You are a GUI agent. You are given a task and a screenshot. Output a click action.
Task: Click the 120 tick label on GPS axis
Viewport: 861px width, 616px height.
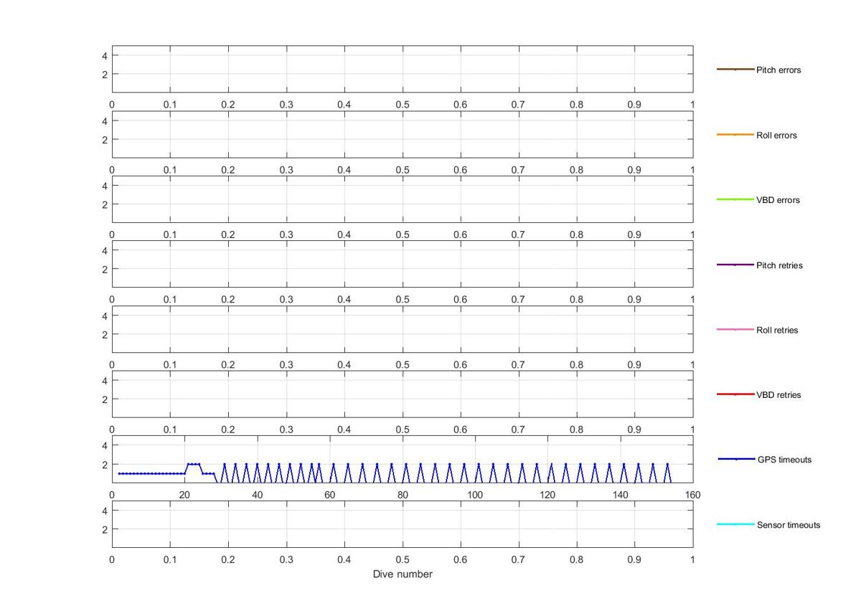[547, 495]
